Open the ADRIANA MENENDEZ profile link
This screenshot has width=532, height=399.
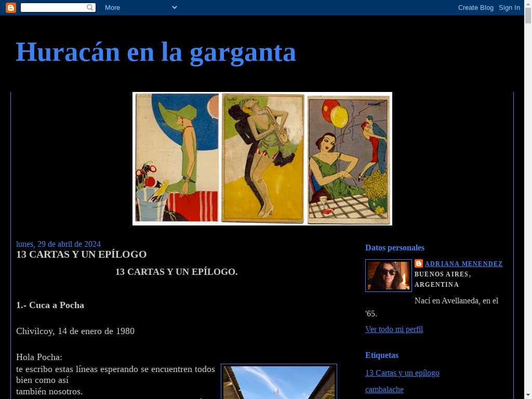pos(464,263)
